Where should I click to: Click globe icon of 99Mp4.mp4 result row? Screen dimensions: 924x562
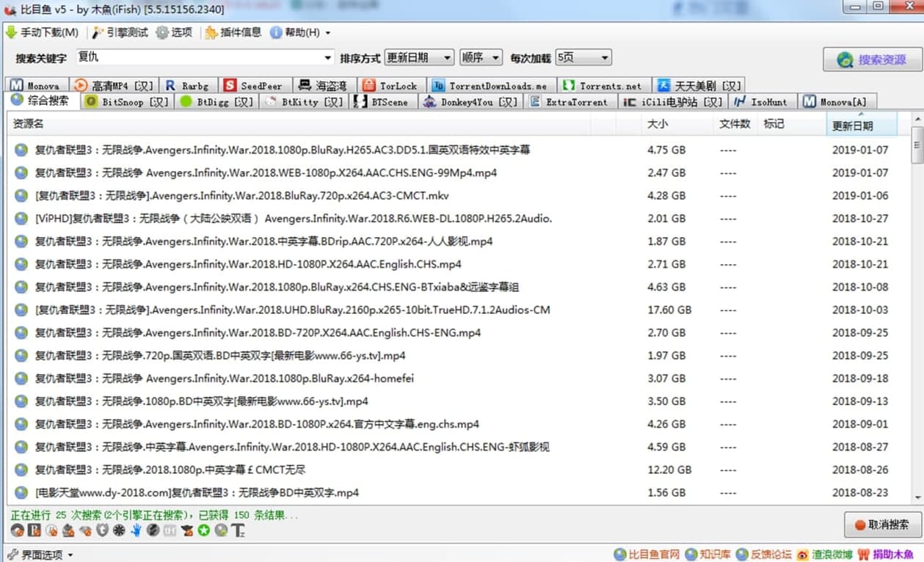(x=21, y=172)
